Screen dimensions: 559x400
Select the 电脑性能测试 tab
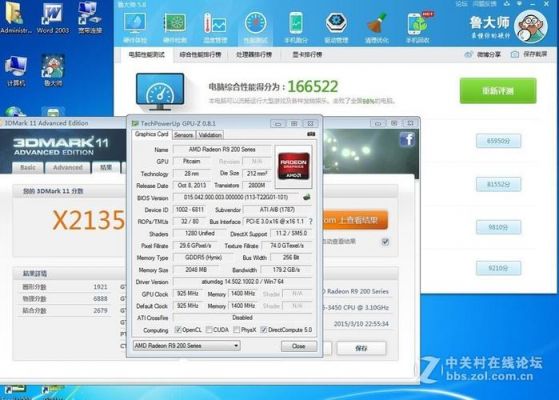point(147,55)
